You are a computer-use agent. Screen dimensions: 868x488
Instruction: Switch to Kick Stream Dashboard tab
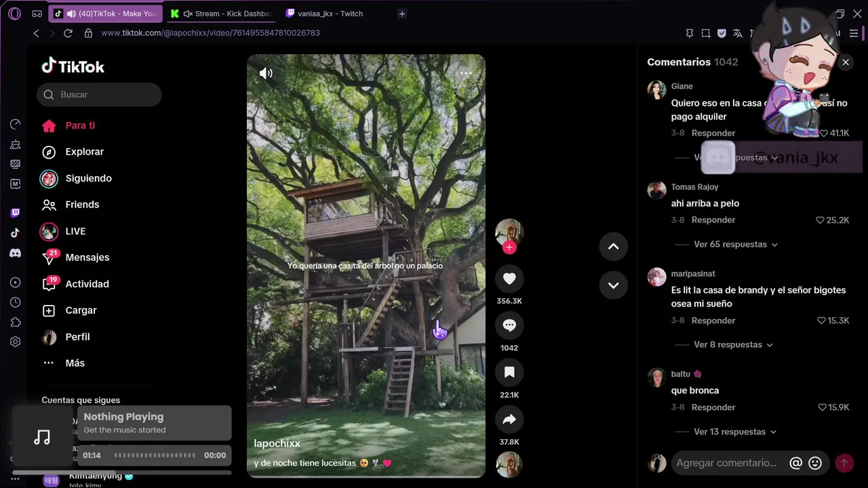point(222,14)
